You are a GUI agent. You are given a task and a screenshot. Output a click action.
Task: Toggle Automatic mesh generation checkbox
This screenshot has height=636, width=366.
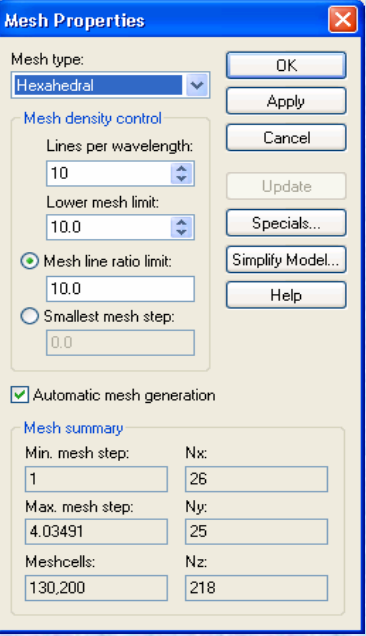coord(19,395)
